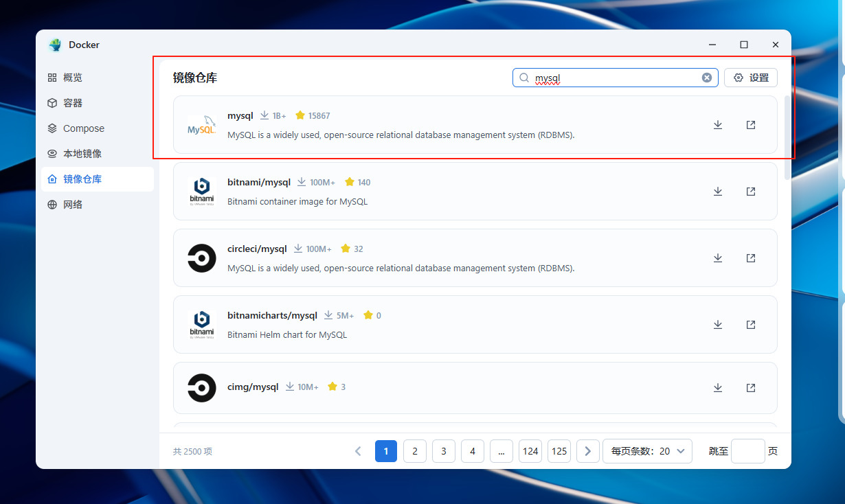Select 镜像仓库 in the sidebar

tap(98, 179)
